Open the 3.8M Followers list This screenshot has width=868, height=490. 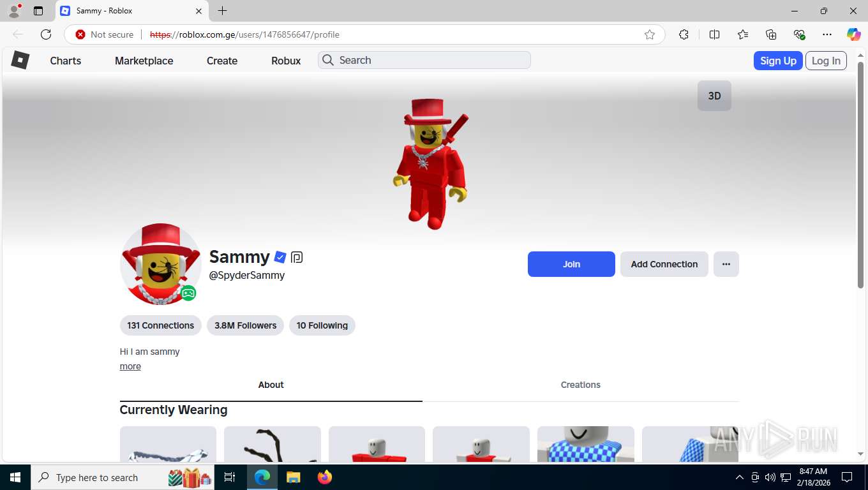[x=246, y=325]
